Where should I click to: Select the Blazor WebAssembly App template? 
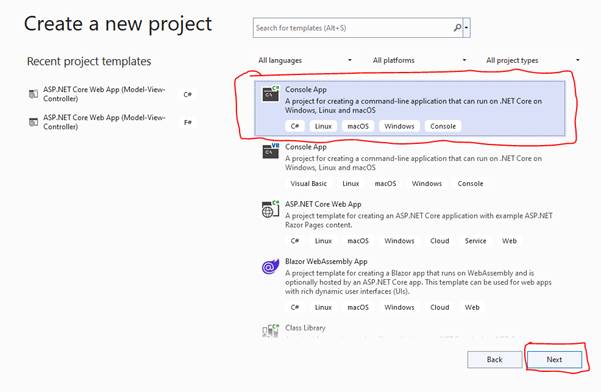409,285
